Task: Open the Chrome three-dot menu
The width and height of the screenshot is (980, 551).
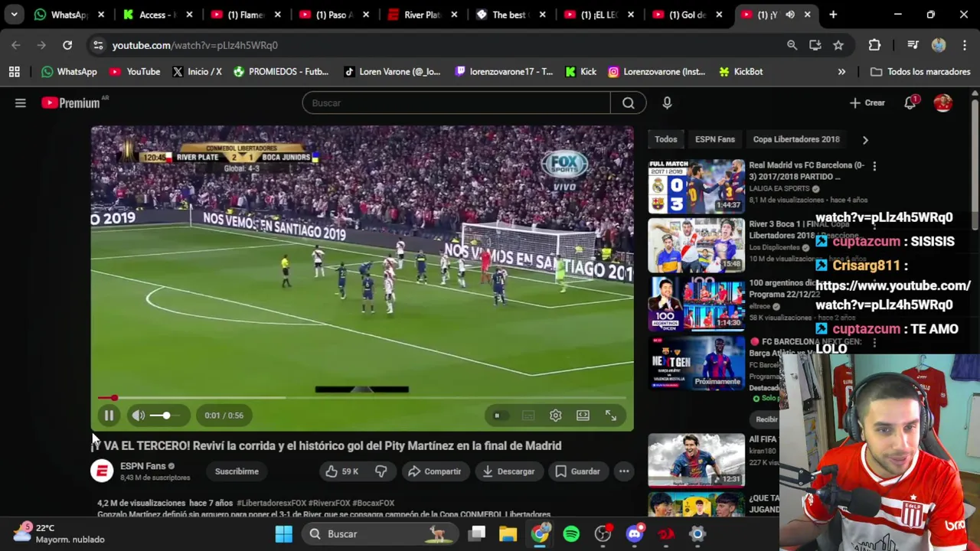Action: coord(963,45)
